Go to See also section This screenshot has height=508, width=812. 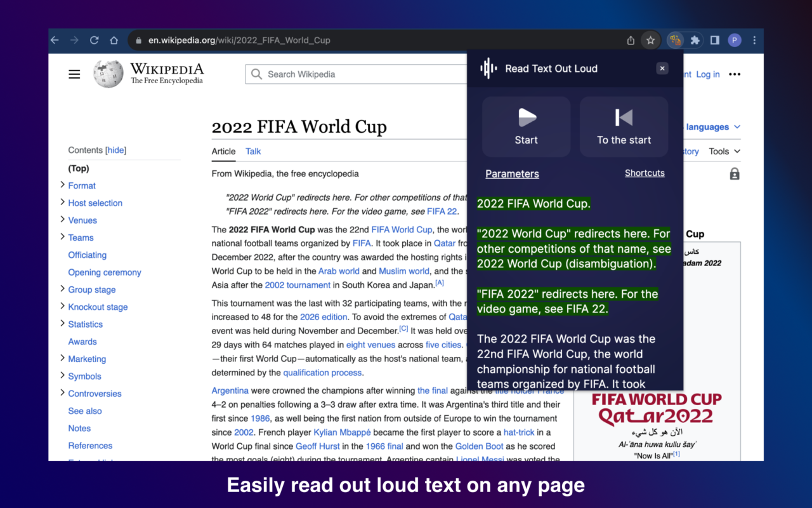coord(85,411)
